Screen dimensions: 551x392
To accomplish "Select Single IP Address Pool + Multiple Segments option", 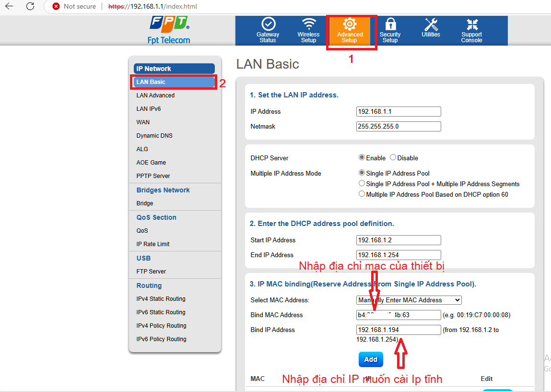I will pyautogui.click(x=362, y=184).
